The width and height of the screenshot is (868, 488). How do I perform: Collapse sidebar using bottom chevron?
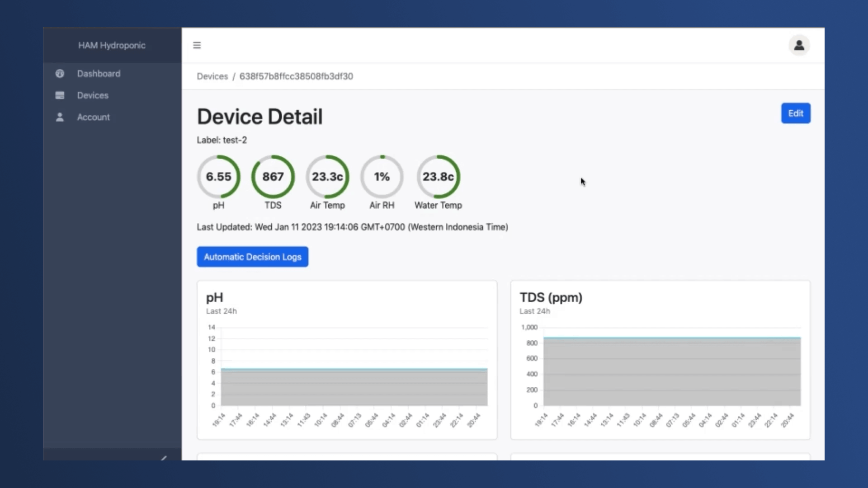coord(164,458)
